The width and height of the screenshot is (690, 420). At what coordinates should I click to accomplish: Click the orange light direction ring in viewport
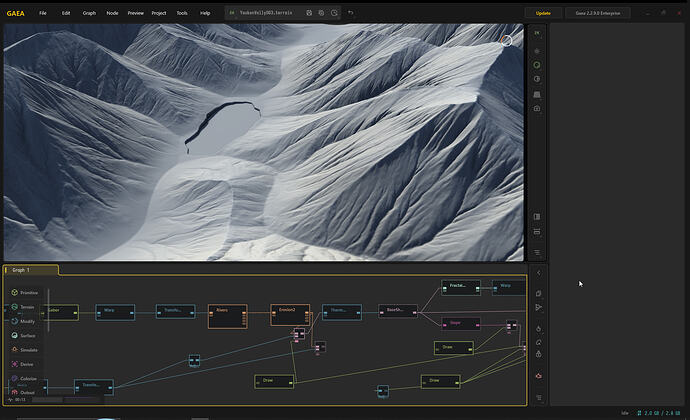506,41
